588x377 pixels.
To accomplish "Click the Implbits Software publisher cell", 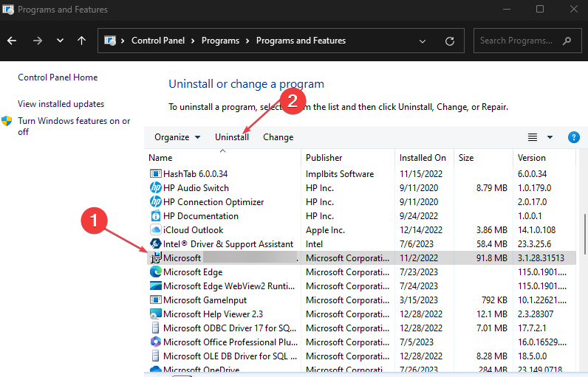I will (x=340, y=173).
